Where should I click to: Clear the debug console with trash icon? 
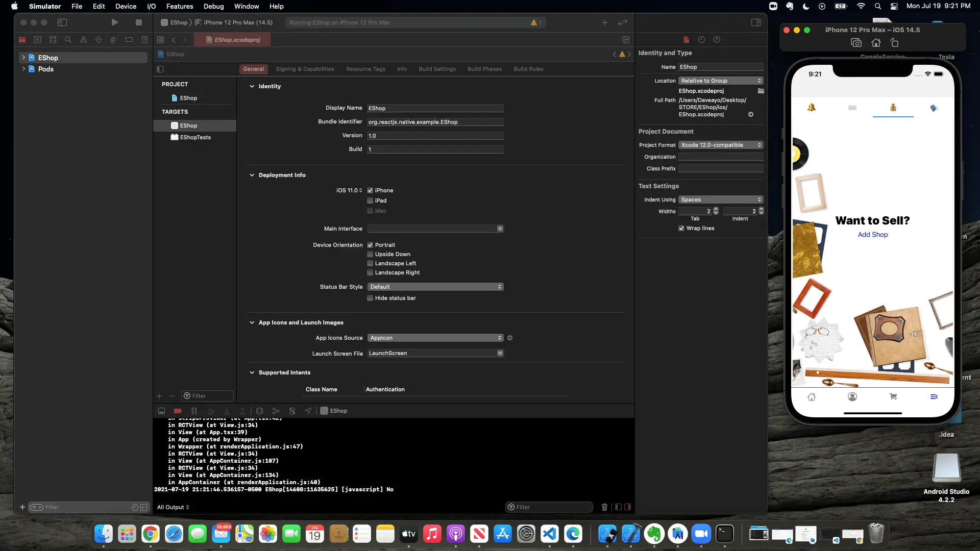(604, 507)
